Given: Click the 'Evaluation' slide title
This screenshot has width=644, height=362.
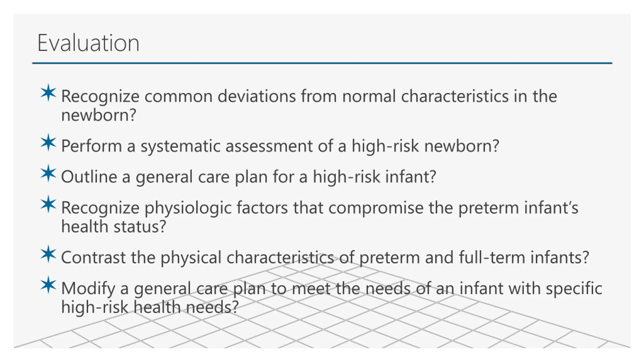Looking at the screenshot, I should 88,43.
